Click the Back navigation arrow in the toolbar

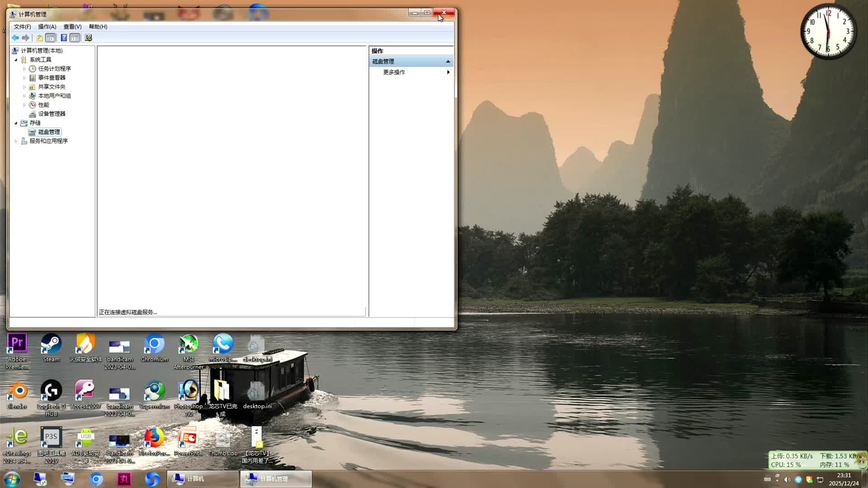[15, 38]
